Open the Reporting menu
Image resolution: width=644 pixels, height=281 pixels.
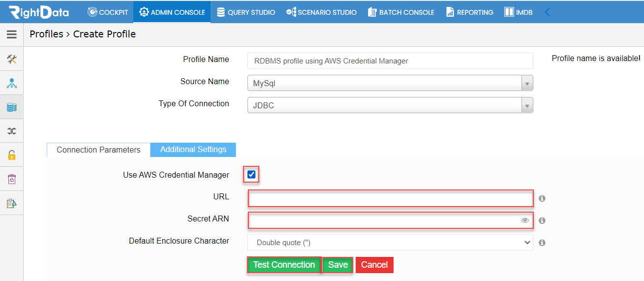tap(469, 12)
